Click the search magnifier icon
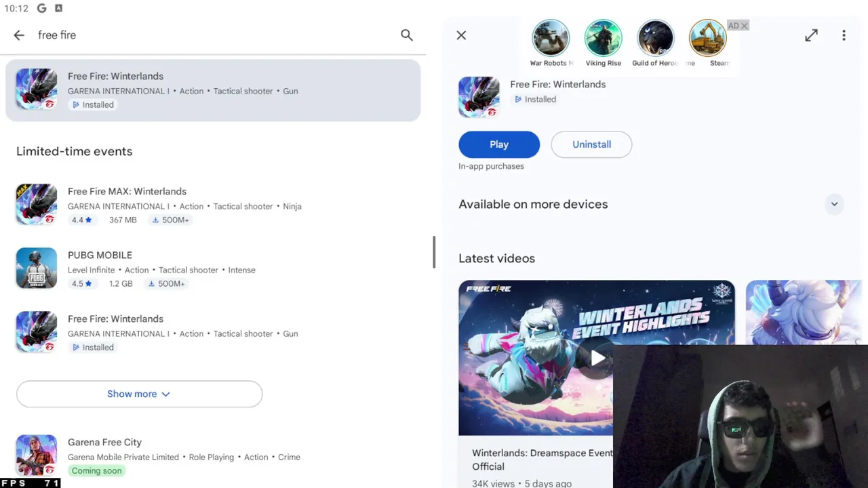This screenshot has height=488, width=868. pos(407,35)
